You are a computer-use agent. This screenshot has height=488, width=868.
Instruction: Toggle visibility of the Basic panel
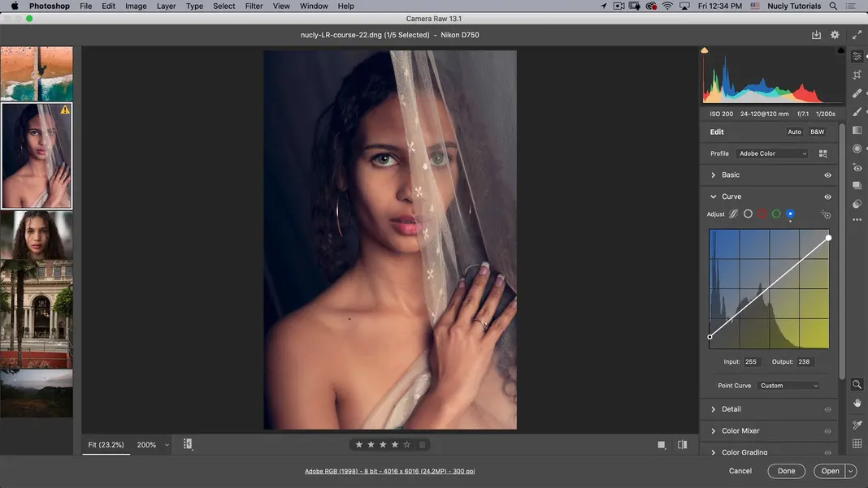pyautogui.click(x=827, y=175)
